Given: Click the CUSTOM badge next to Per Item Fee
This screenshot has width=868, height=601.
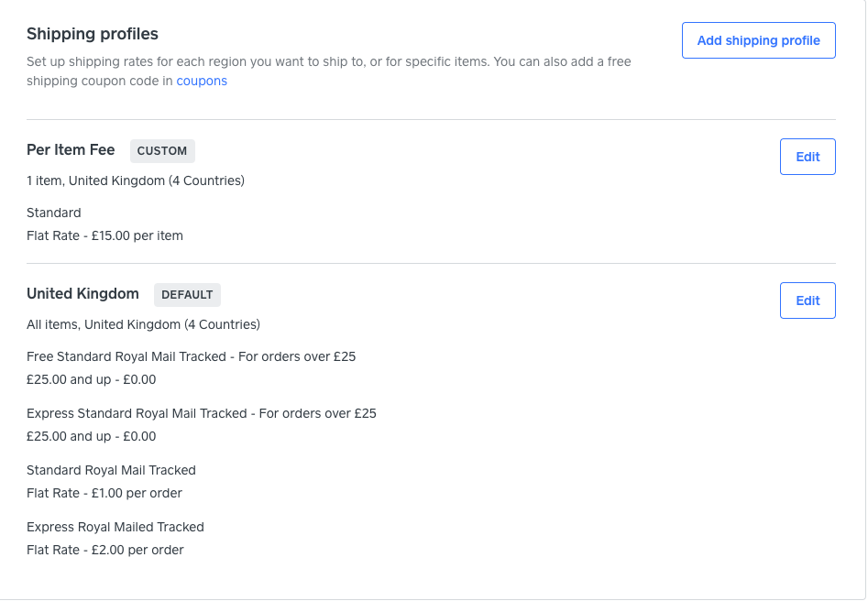Looking at the screenshot, I should [162, 150].
